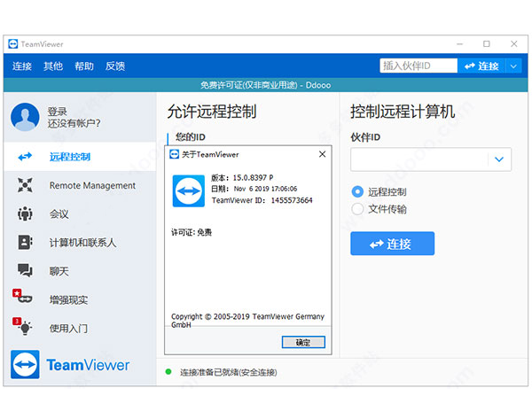Image resolution: width=532 pixels, height=419 pixels.
Task: Select the remote control arrows icon
Action: pyautogui.click(x=25, y=157)
